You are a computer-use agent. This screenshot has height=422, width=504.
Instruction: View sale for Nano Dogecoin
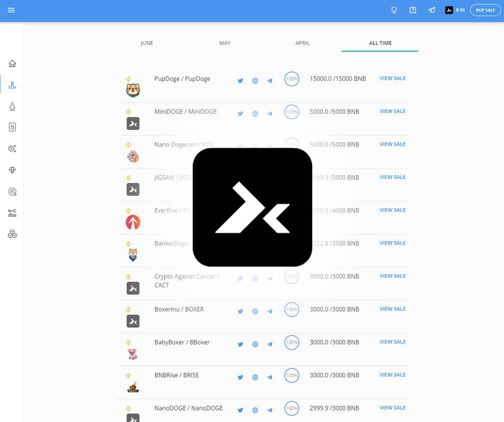tap(393, 144)
